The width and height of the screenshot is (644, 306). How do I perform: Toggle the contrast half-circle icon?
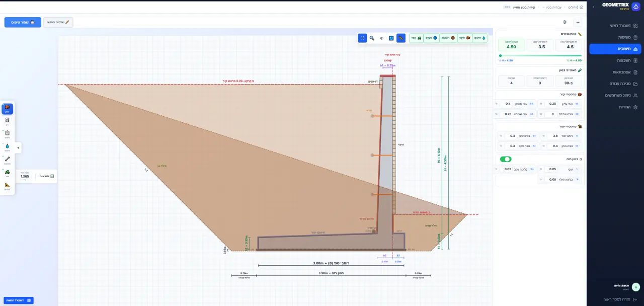click(382, 38)
